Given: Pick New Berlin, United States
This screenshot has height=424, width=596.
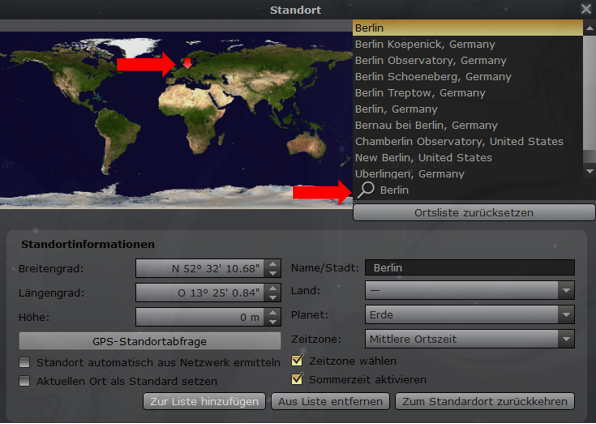Looking at the screenshot, I should click(468, 158).
